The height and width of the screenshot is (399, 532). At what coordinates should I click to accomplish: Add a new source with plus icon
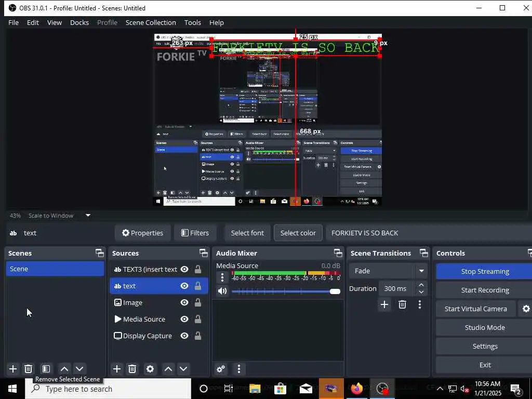click(x=117, y=369)
